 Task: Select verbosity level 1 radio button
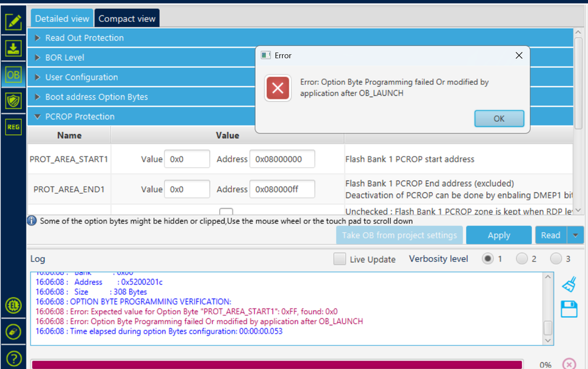point(488,258)
